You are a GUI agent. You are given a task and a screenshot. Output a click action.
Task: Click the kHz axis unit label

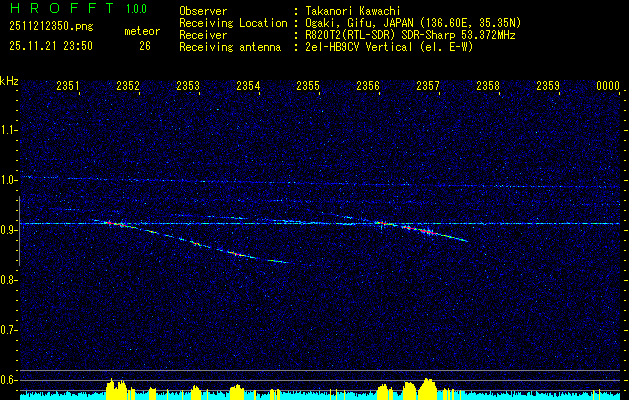click(9, 81)
